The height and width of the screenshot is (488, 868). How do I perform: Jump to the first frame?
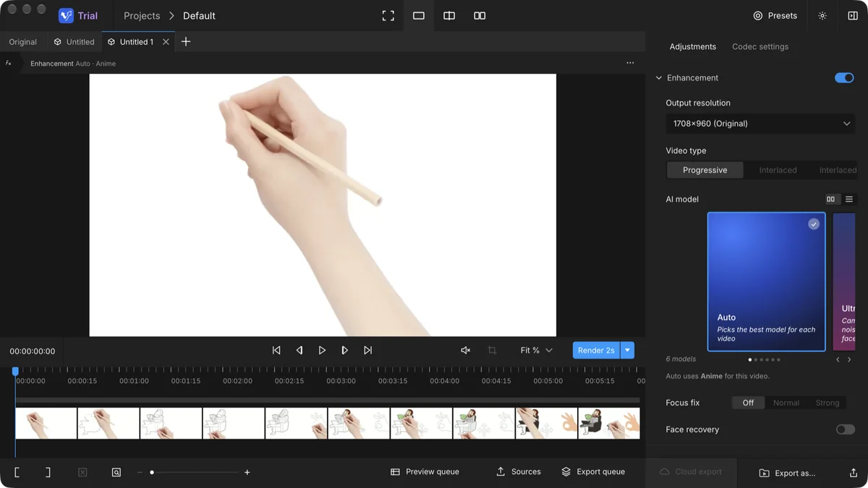276,350
